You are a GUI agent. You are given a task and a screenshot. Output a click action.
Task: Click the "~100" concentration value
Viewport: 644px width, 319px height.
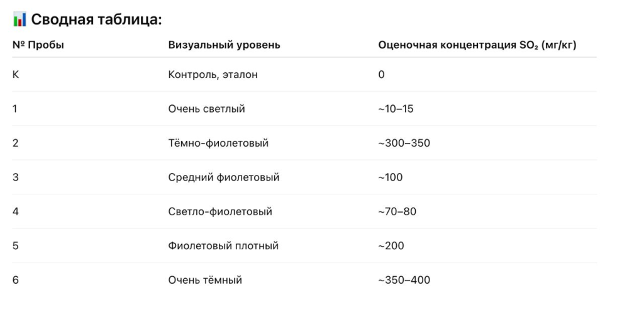[x=390, y=177]
